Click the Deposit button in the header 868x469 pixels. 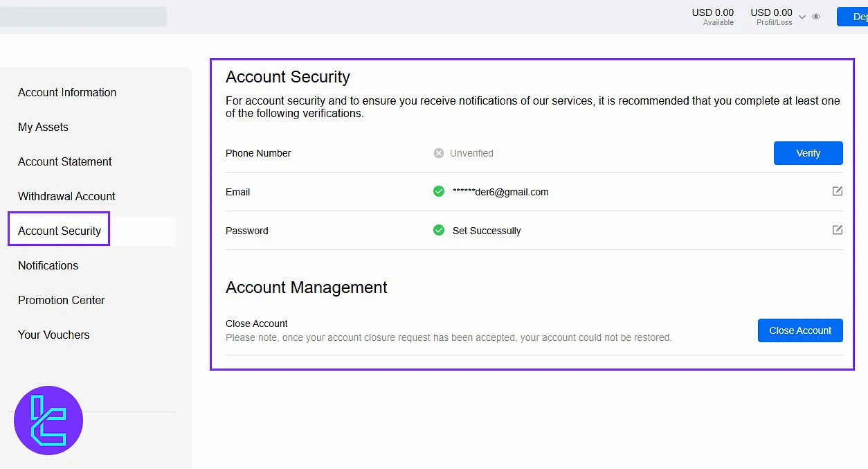(853, 17)
